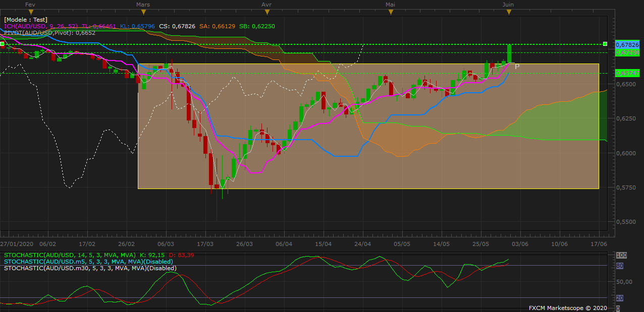Screen dimensions: 644x312
Task: Click the Mai month marker triangle
Action: click(390, 11)
